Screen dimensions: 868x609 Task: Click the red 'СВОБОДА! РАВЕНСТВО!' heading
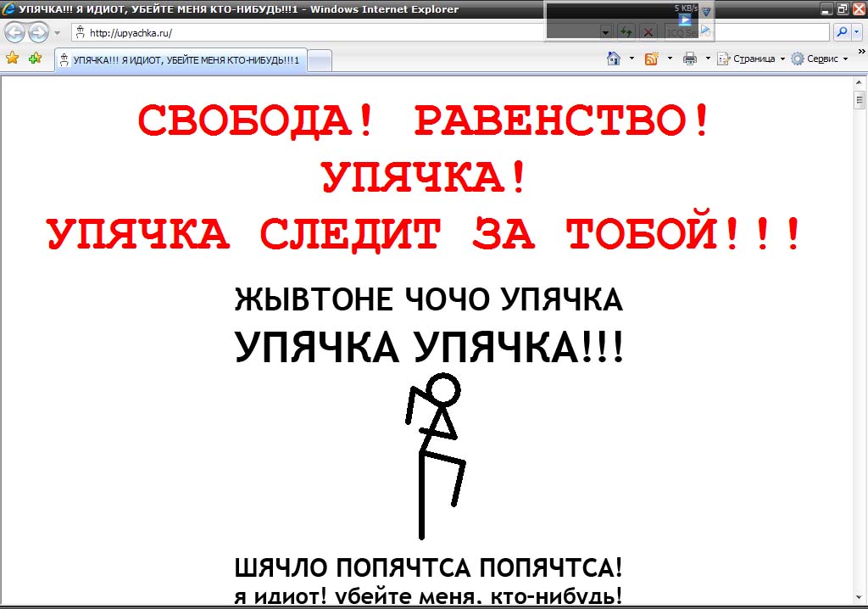[x=424, y=120]
